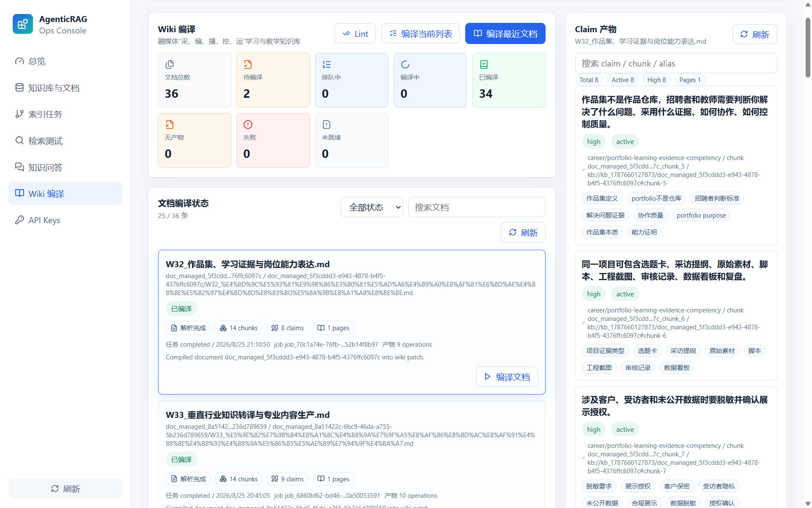Viewport: 812px width, 508px height.
Task: Click the 失败 alert icon
Action: (248, 124)
